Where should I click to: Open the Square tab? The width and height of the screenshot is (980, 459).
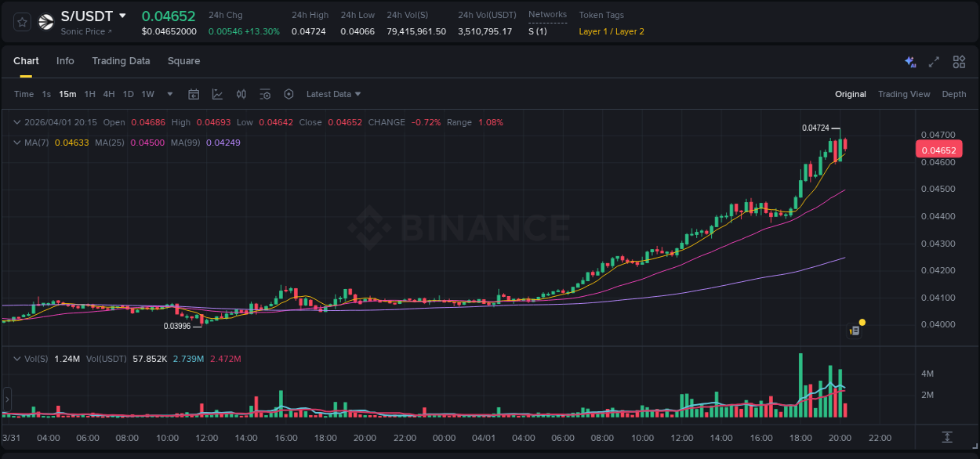[x=183, y=60]
